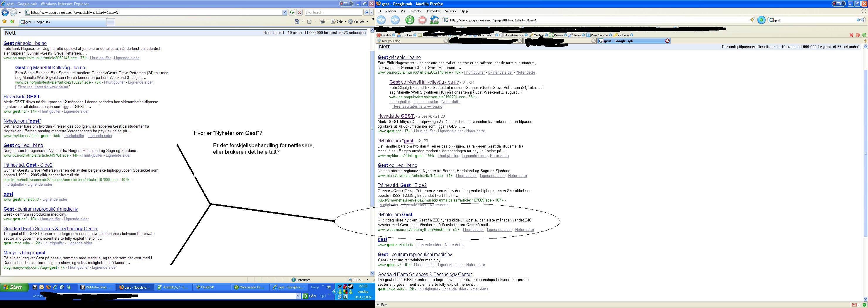
Task: Open the Historikk menu in Firefox
Action: (415, 11)
